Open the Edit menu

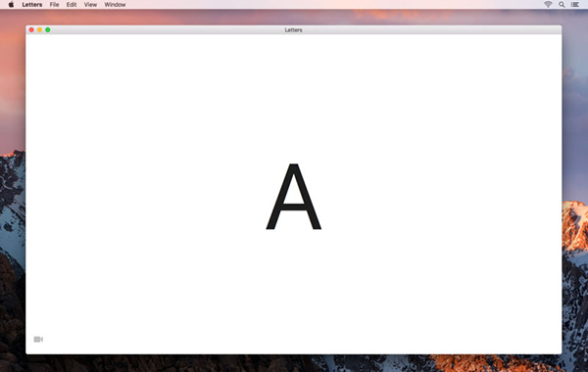[72, 5]
